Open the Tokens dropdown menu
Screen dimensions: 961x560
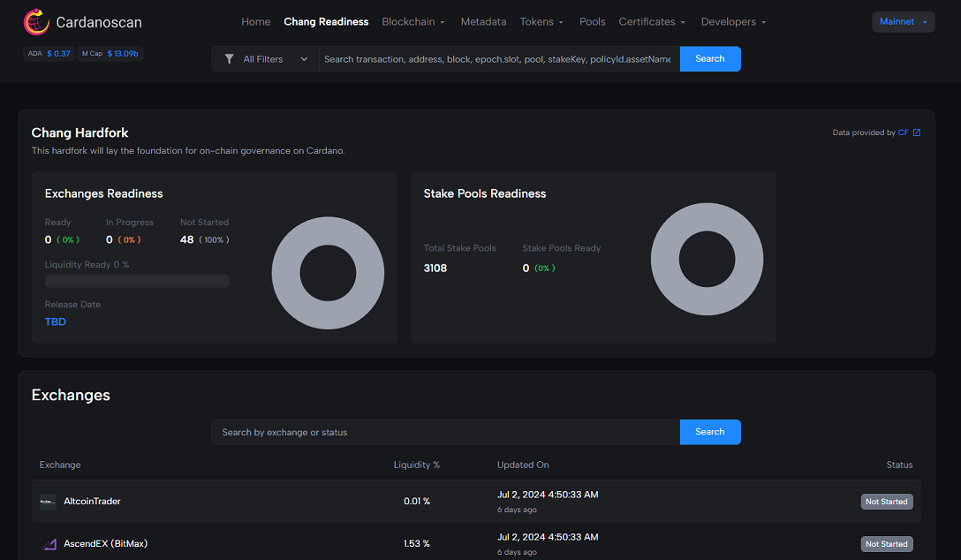542,22
